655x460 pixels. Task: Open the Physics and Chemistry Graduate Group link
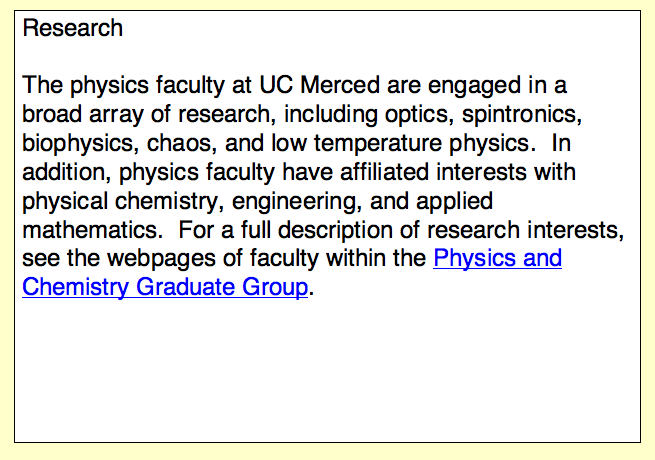pos(497,259)
